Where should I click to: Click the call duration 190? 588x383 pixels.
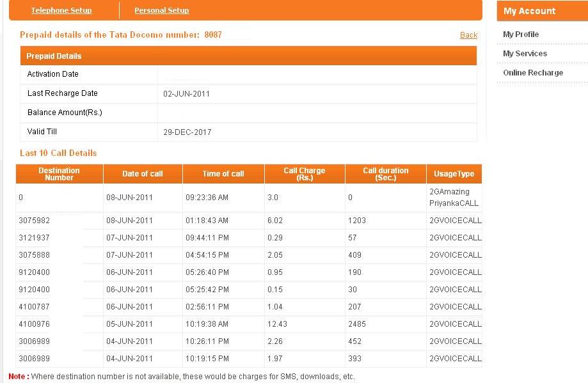coord(354,272)
